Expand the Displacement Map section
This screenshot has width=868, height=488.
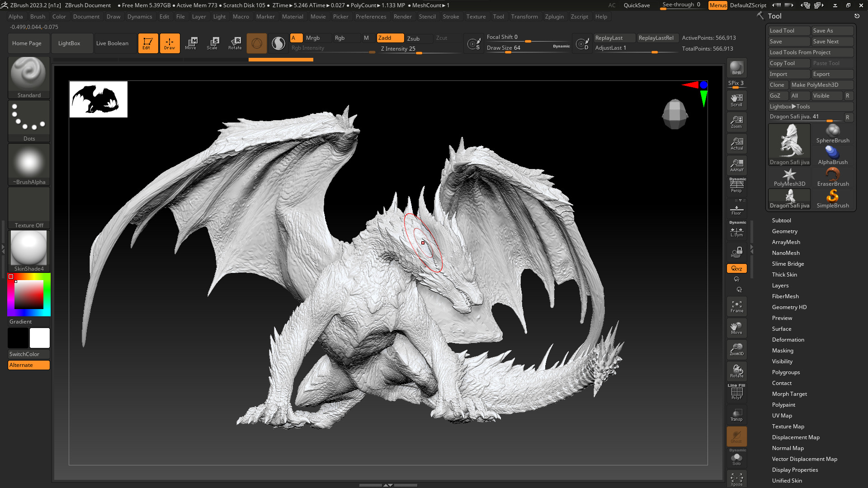pos(796,437)
